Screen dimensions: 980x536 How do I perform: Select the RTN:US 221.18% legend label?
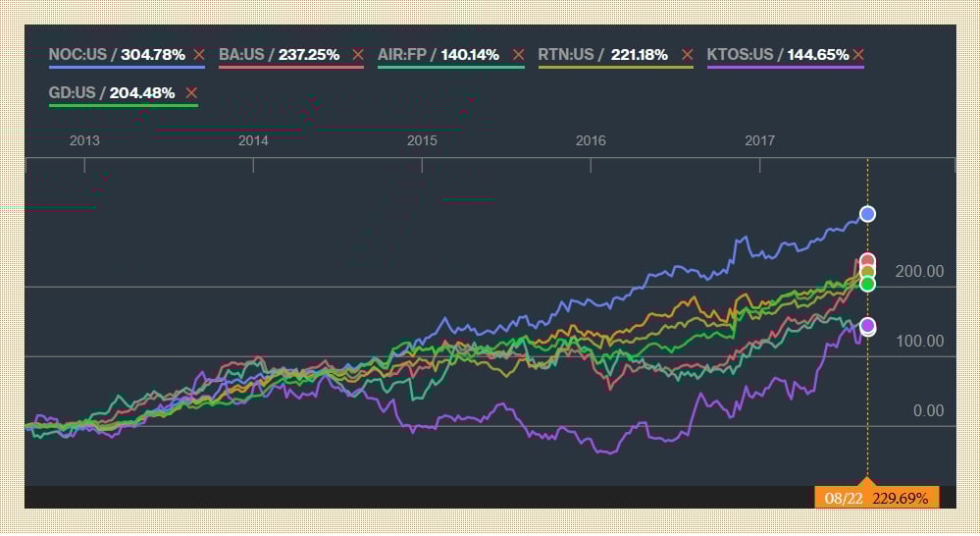[x=603, y=55]
